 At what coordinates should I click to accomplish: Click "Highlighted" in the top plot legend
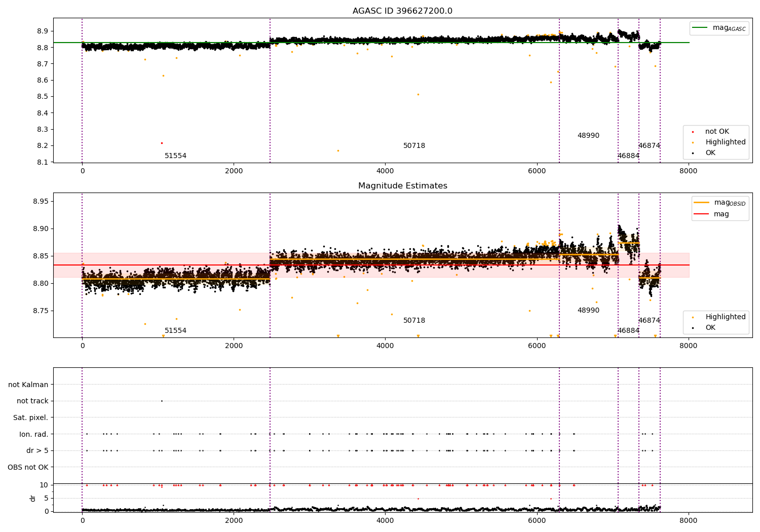click(726, 142)
